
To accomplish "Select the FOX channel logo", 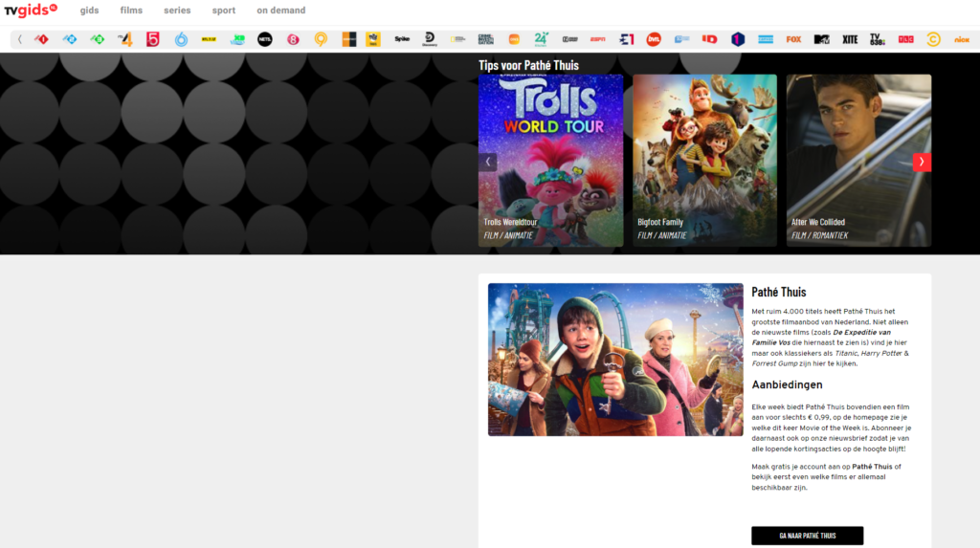I will pos(793,39).
